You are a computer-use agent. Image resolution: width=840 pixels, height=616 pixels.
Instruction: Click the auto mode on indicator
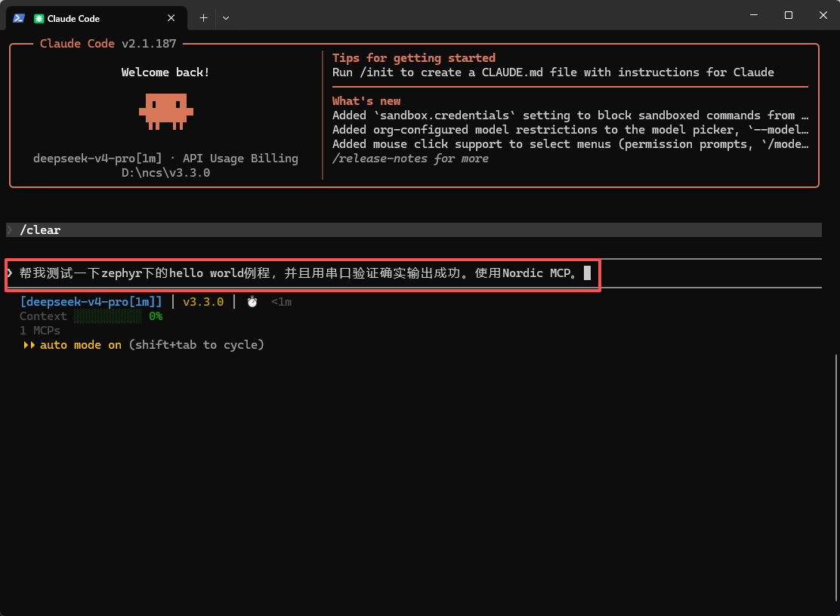(81, 345)
